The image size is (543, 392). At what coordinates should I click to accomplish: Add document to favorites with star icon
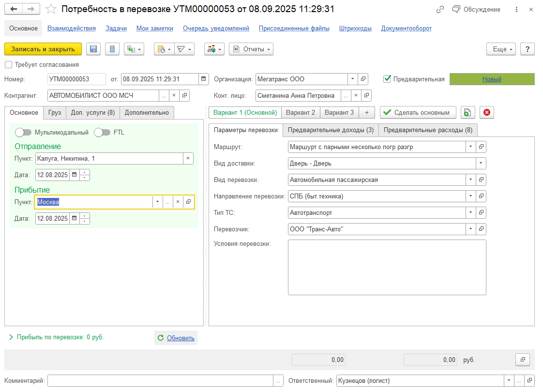tap(50, 9)
